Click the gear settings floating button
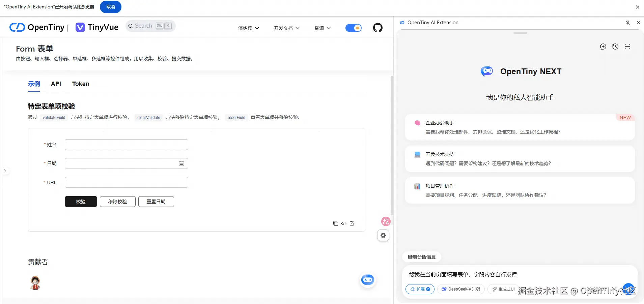Viewport: 644px width, 304px height. (383, 236)
